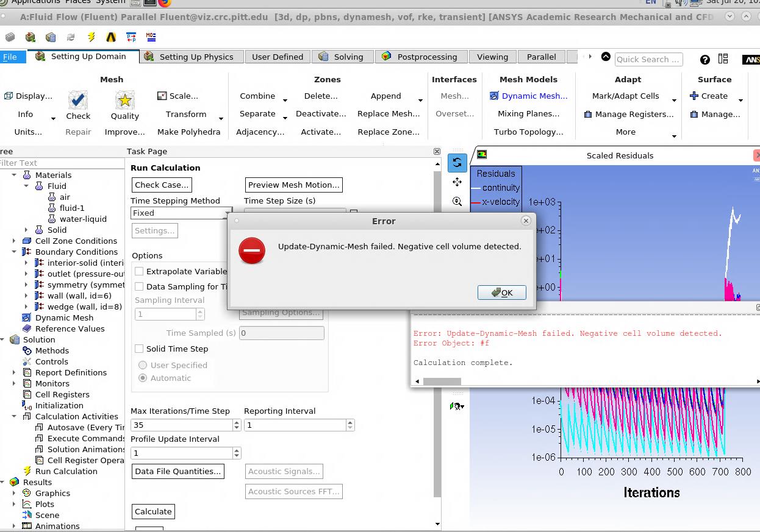Viewport: 760px width, 532px height.
Task: Click the Calculate button
Action: 153,511
